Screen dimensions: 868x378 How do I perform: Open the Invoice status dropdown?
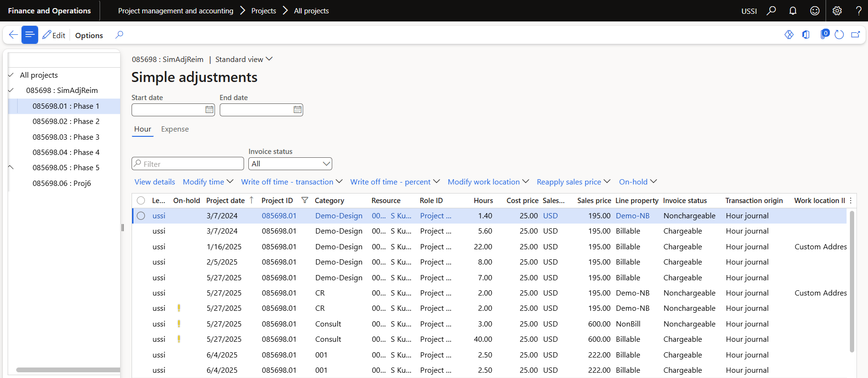tap(290, 164)
